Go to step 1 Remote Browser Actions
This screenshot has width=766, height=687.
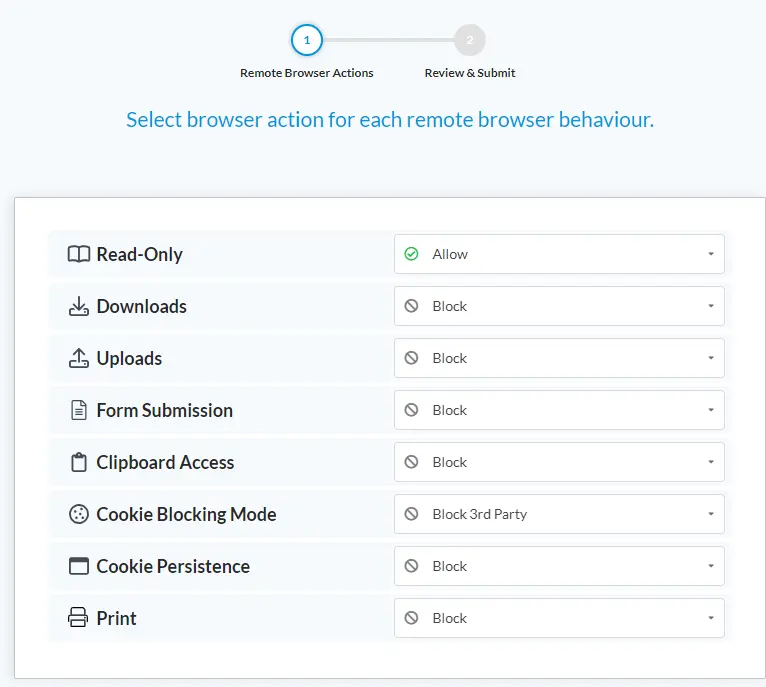(307, 40)
